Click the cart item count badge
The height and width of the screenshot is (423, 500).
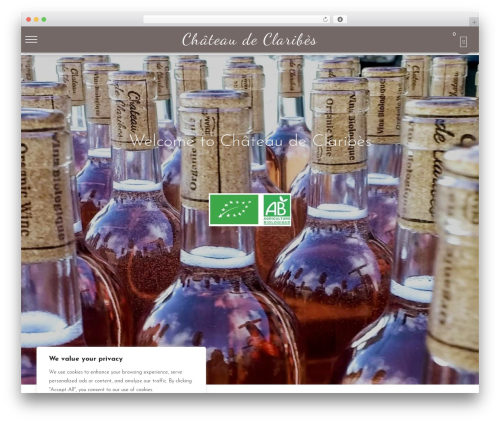[454, 34]
